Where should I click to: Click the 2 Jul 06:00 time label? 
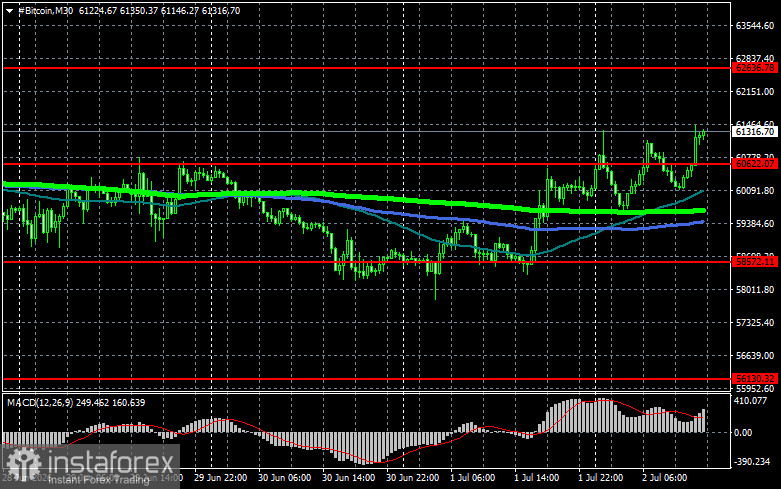664,478
